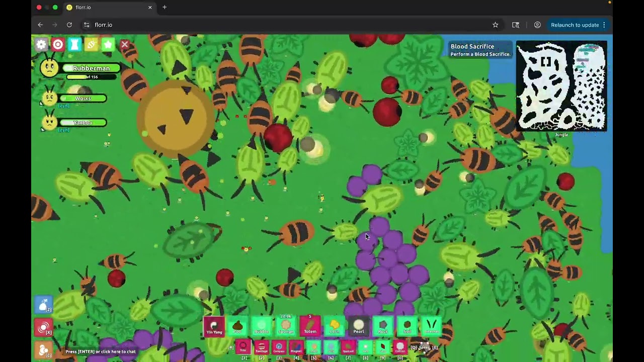
Task: Select the Antennae petal slot
Action: tap(431, 326)
